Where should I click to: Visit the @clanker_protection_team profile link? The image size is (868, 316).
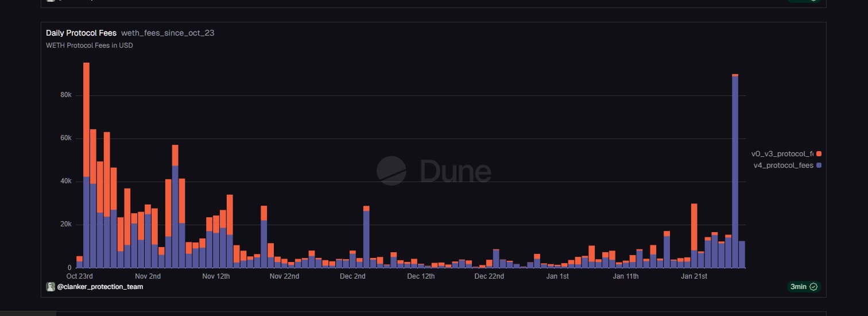(100, 286)
